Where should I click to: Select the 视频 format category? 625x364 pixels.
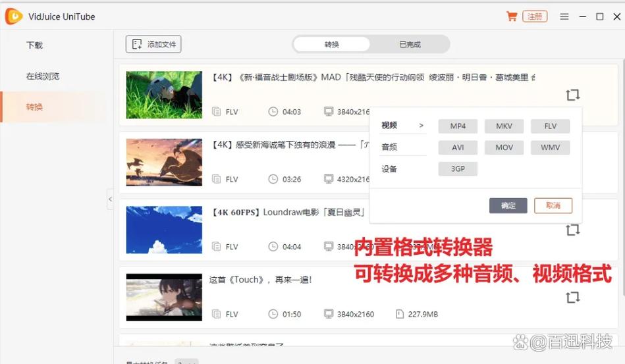tap(402, 126)
